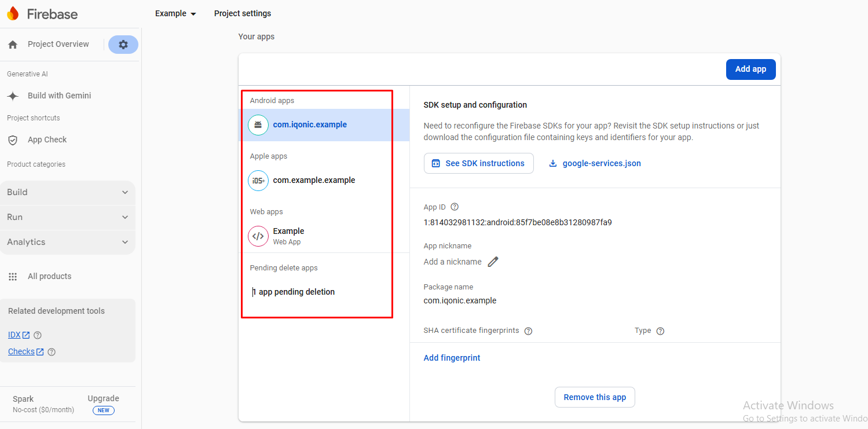The height and width of the screenshot is (429, 868).
Task: Open Build with Gemini
Action: click(60, 96)
